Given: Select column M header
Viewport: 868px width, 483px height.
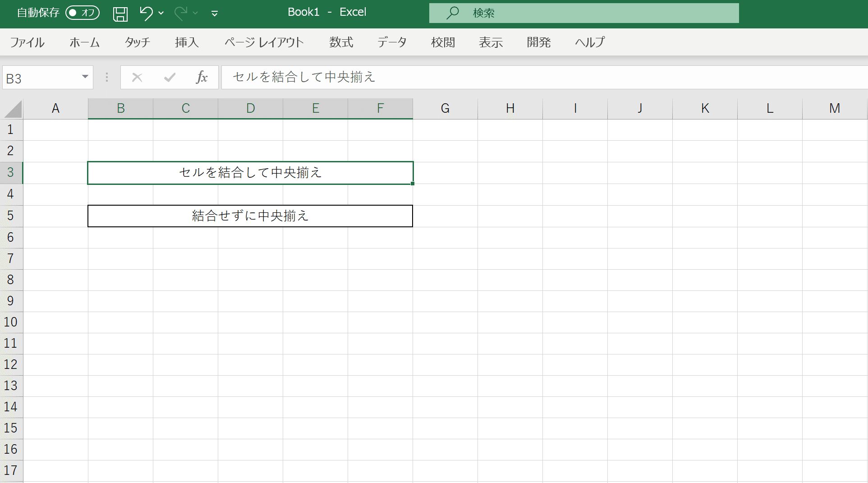Looking at the screenshot, I should (835, 109).
